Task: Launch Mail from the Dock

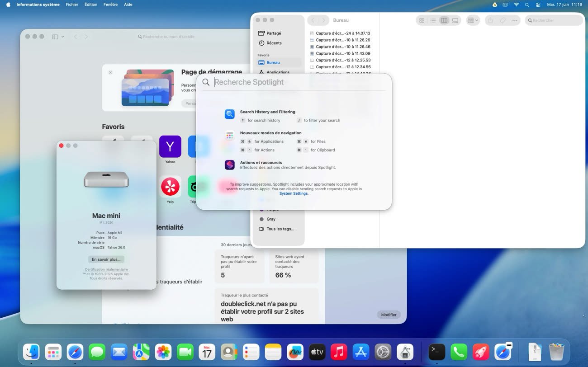Action: click(x=119, y=352)
